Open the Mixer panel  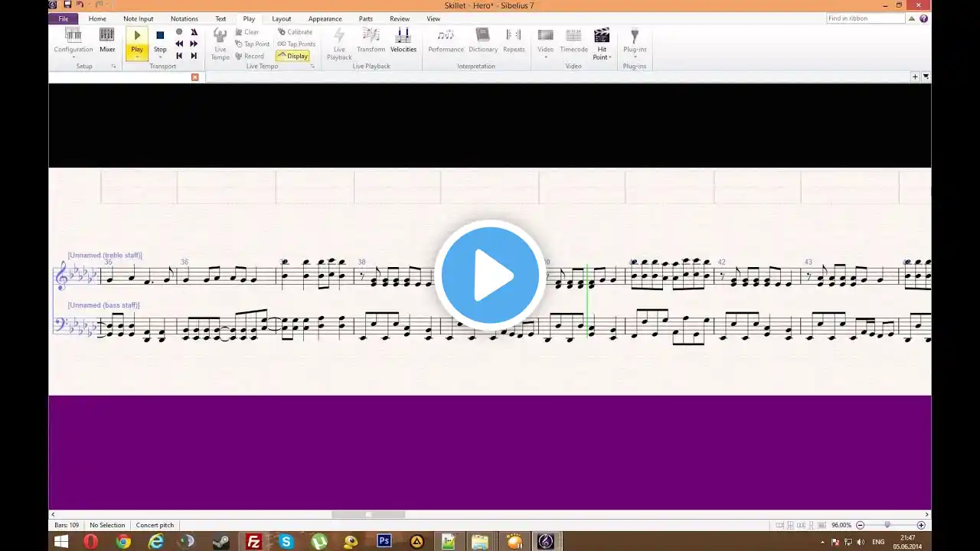tap(107, 41)
